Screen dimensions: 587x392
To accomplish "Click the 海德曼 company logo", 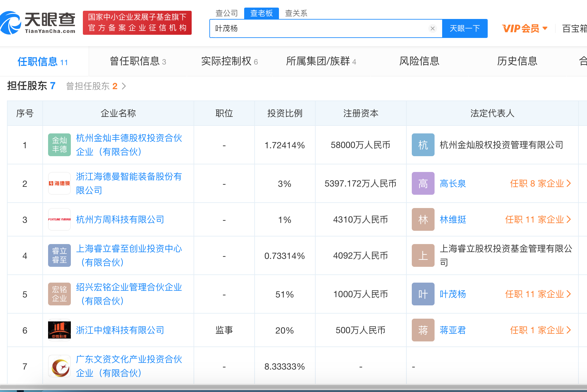I will tap(59, 183).
